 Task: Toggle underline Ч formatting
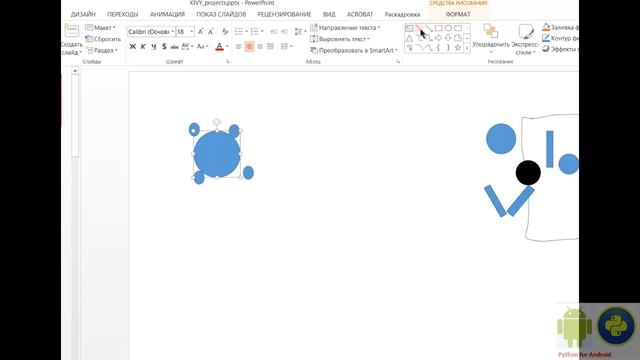[x=153, y=47]
